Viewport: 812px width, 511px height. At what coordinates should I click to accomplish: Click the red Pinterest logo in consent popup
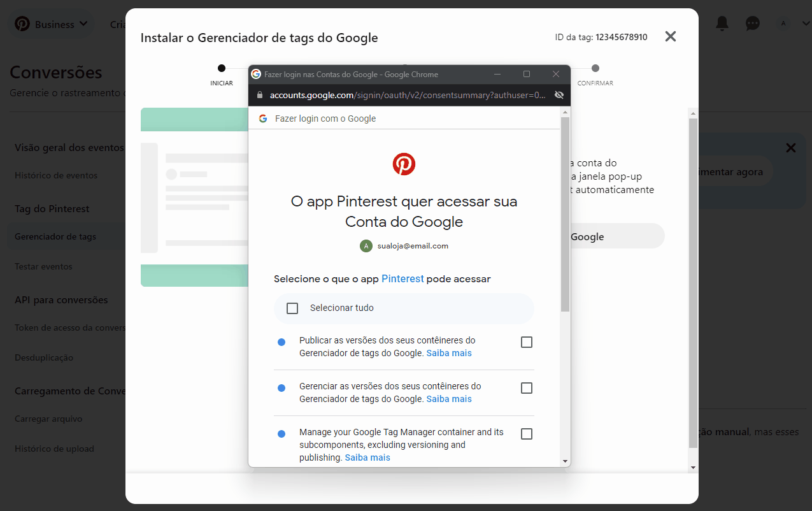click(x=404, y=164)
